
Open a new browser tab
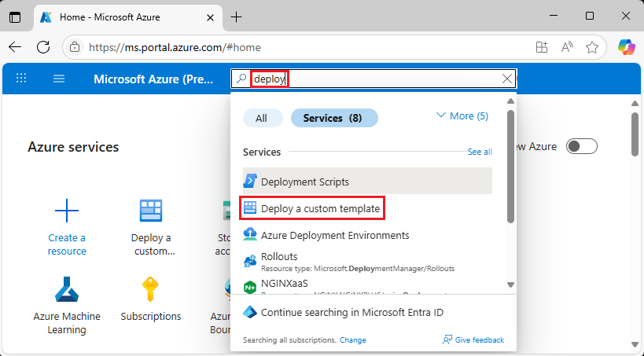236,17
